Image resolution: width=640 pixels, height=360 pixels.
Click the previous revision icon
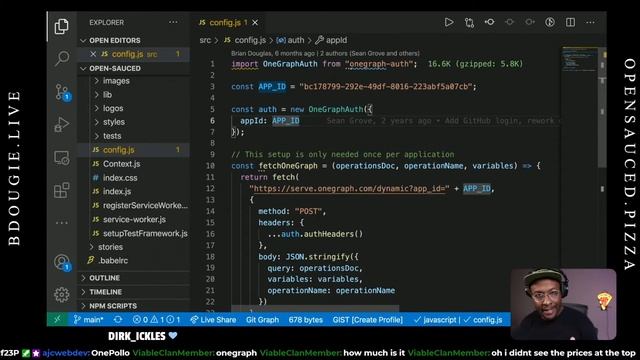[x=509, y=22]
